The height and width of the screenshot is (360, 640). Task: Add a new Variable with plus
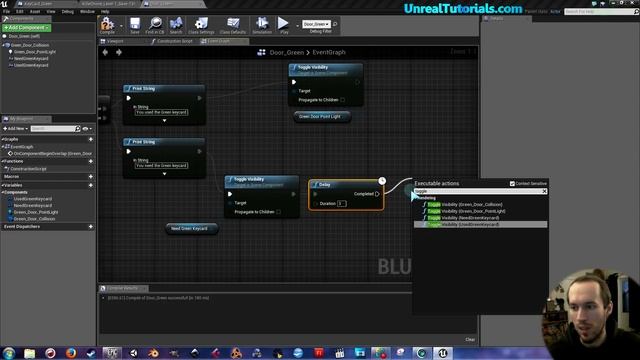pos(91,185)
